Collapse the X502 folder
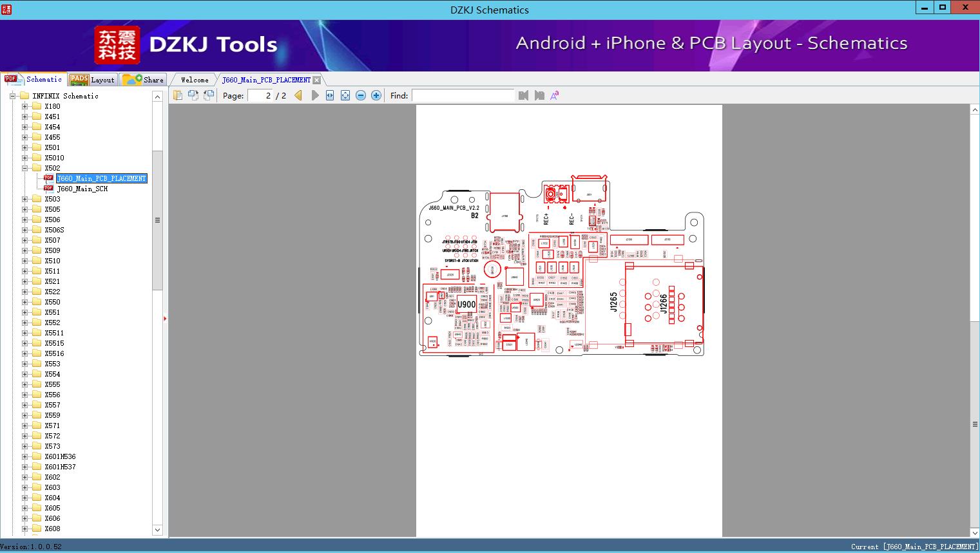 pyautogui.click(x=25, y=168)
